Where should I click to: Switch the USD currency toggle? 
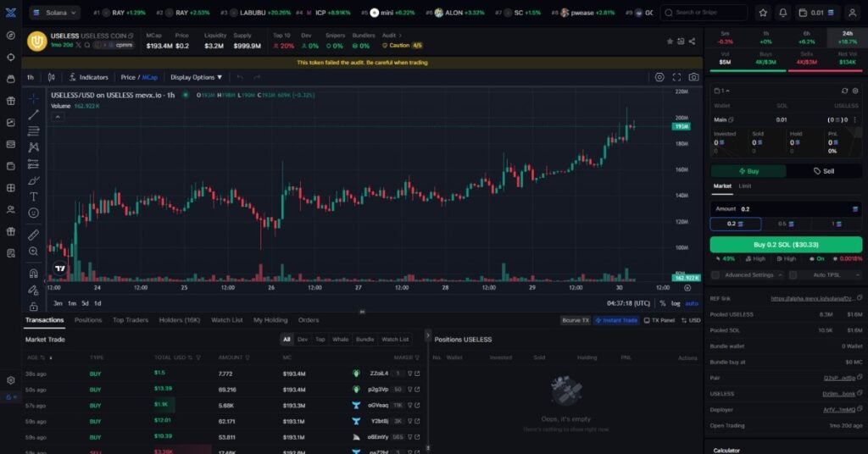(691, 320)
